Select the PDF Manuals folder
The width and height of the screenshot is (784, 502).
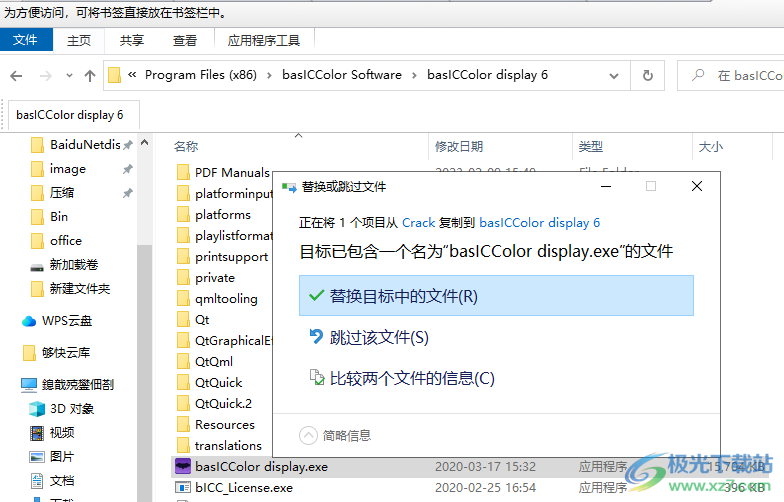click(x=232, y=173)
